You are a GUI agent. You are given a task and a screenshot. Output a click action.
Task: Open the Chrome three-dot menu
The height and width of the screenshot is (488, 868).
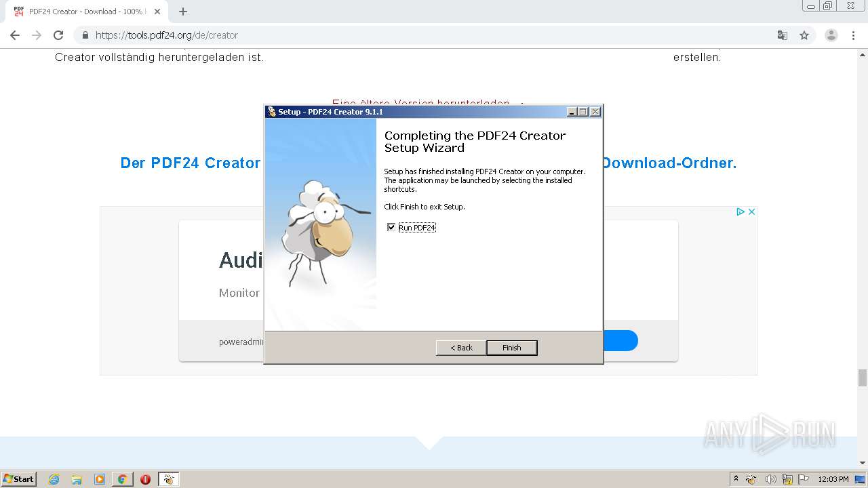pyautogui.click(x=854, y=35)
